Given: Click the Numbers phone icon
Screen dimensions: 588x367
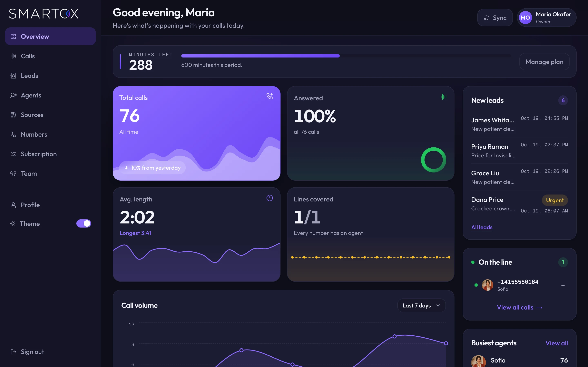Looking at the screenshot, I should (13, 134).
